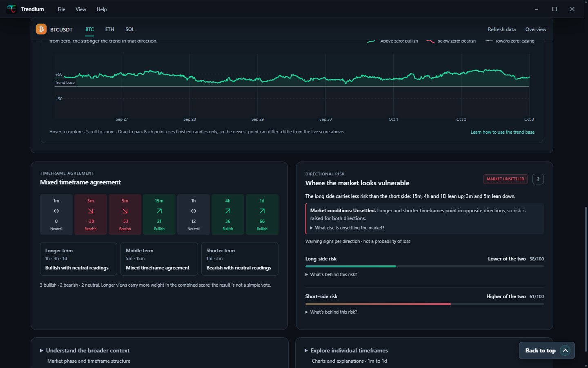The image size is (588, 368).
Task: Open Learn how to use the trend base link
Action: coord(502,132)
